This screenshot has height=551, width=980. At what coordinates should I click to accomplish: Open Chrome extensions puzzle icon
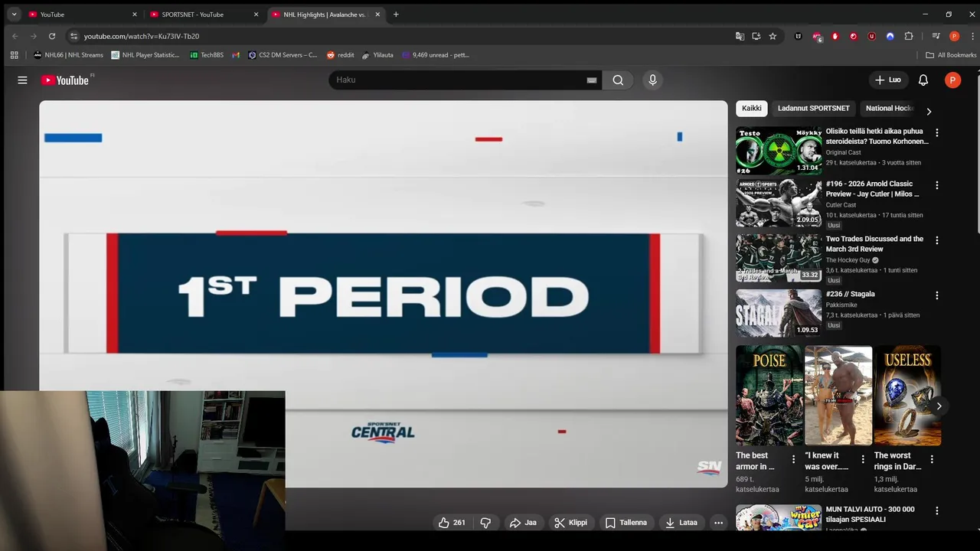click(909, 36)
